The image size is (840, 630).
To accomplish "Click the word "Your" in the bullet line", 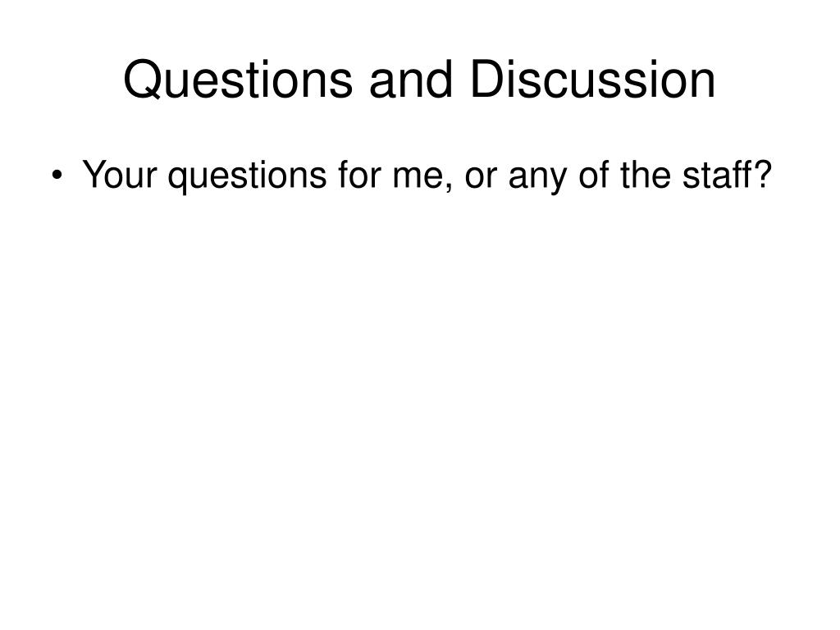I will (120, 175).
